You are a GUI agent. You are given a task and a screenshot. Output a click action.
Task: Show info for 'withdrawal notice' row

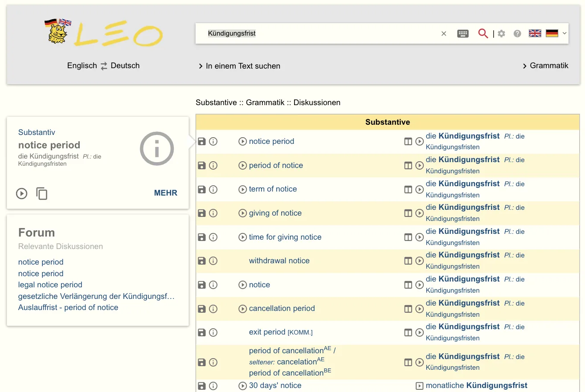pos(213,261)
